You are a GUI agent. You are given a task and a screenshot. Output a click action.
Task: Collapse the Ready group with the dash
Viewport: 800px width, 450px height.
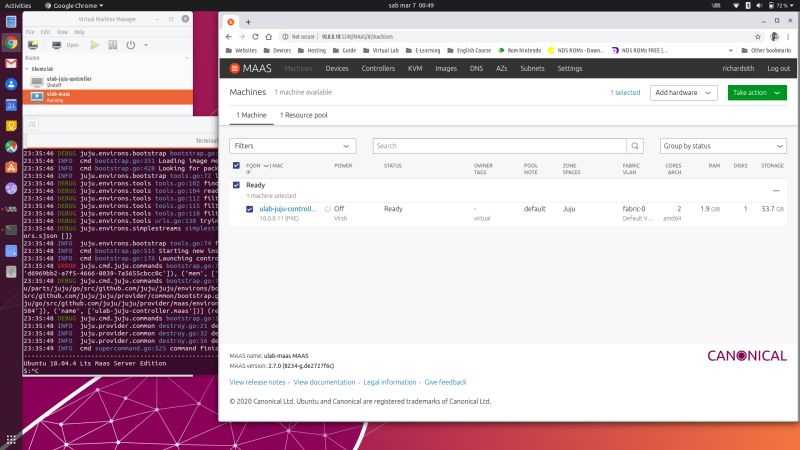click(776, 190)
